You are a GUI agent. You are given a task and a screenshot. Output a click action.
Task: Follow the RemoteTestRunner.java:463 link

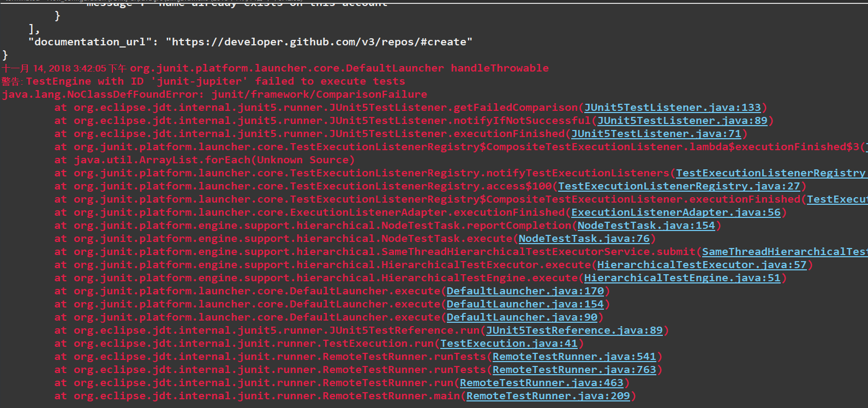541,383
